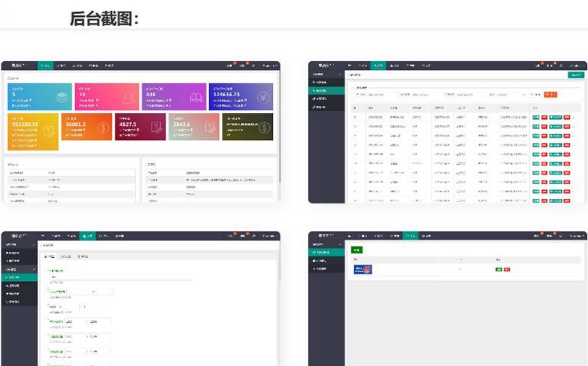
Task: Switch to the second tab in the settings form
Action: (66, 256)
